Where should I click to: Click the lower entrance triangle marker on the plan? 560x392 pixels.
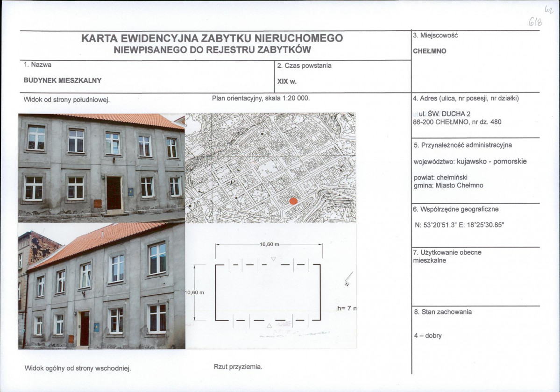[269, 326]
